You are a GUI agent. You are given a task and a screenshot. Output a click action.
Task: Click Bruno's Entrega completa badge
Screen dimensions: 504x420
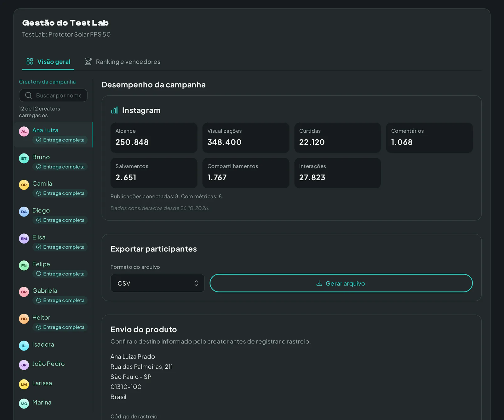point(60,167)
